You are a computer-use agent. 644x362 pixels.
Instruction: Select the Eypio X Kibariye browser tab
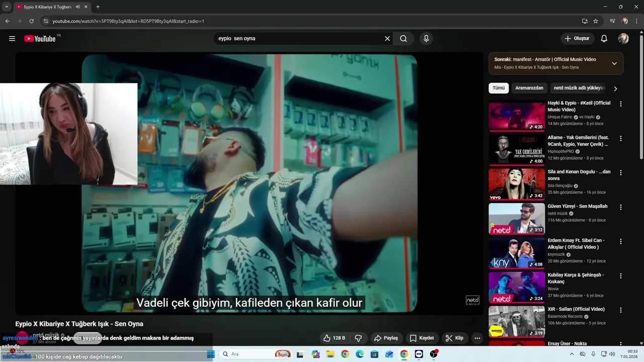point(52,7)
